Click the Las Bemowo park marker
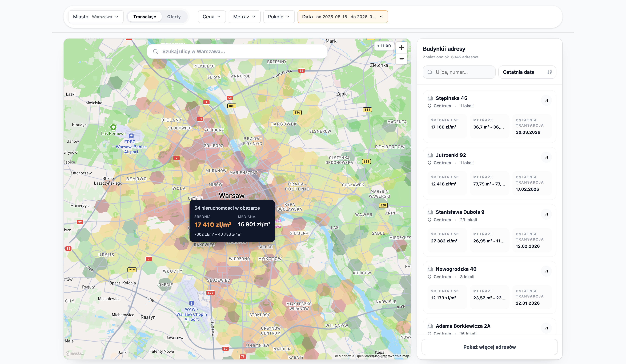The width and height of the screenshot is (626, 364). tap(113, 127)
